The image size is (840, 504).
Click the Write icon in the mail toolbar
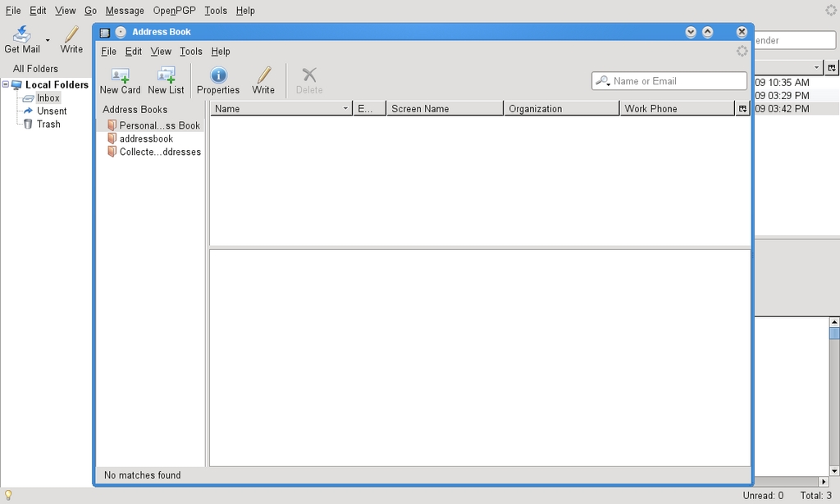tap(71, 39)
